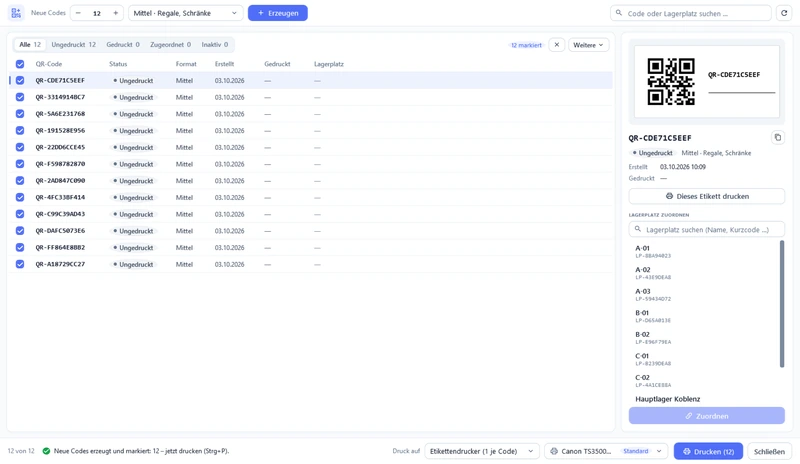Uncheck row QR-191528E956
The image size is (800, 464).
point(20,130)
